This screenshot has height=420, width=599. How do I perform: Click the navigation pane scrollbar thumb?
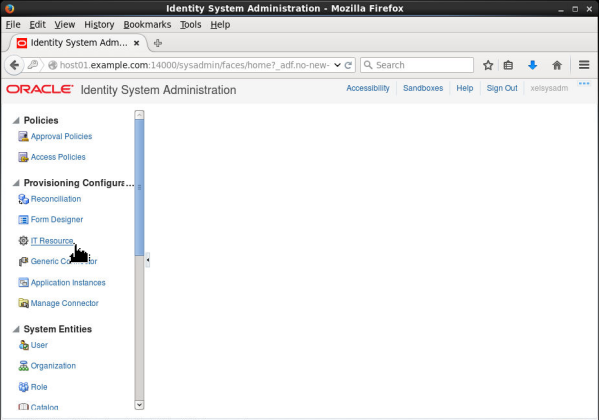139,188
